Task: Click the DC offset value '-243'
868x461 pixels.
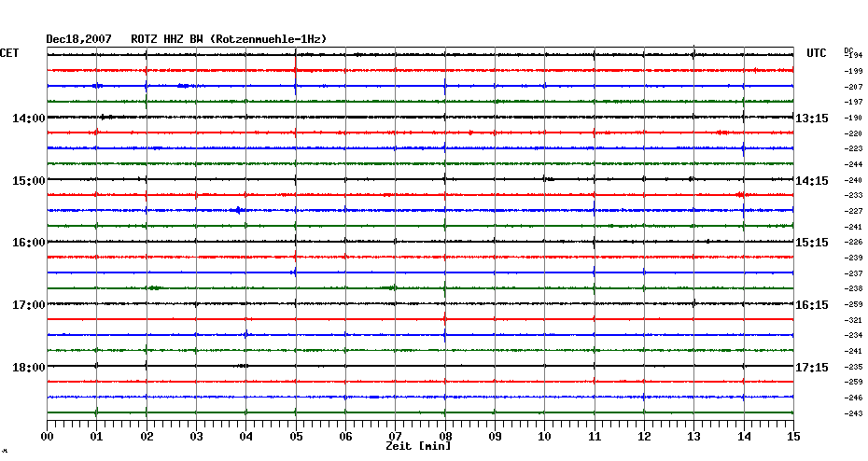Action: coord(854,414)
